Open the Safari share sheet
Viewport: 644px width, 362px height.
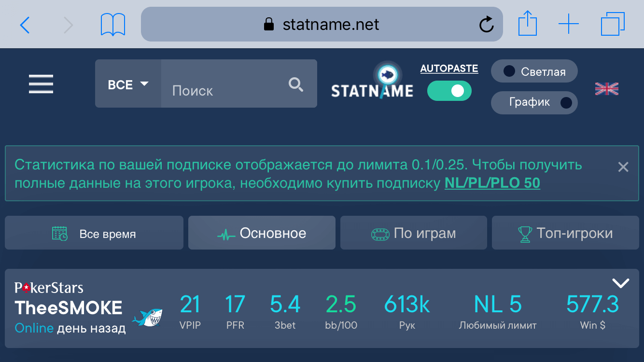(528, 23)
